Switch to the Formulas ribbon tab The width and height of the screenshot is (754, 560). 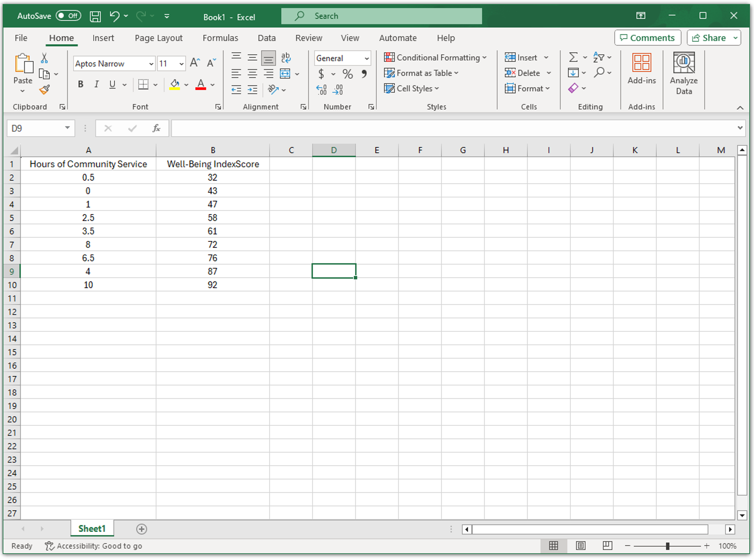coord(220,38)
